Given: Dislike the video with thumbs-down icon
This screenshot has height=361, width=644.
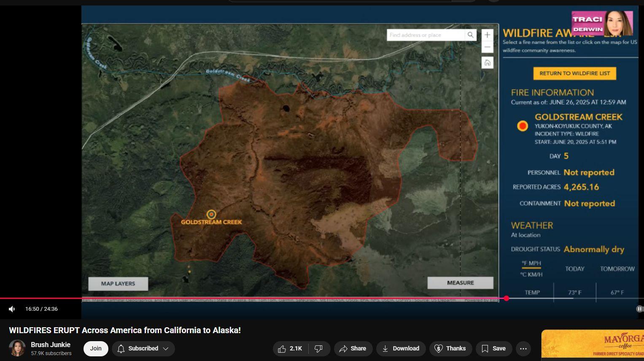Looking at the screenshot, I should [x=319, y=349].
